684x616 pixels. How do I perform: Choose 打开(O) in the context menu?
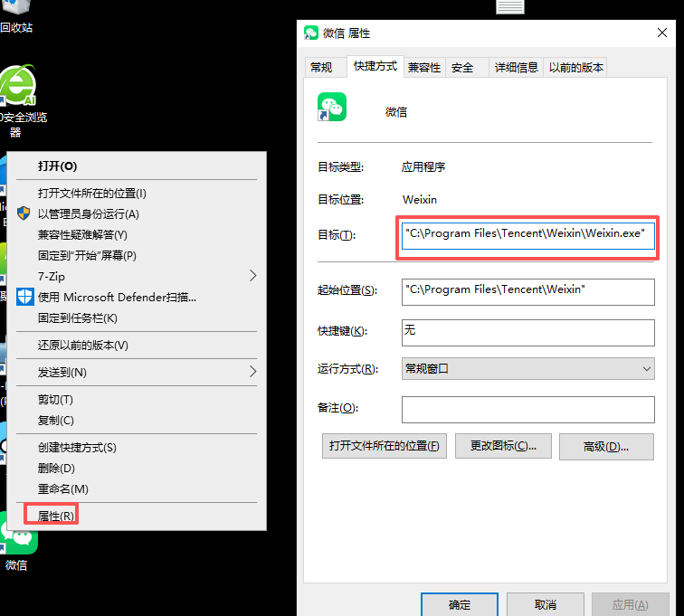pos(137,166)
